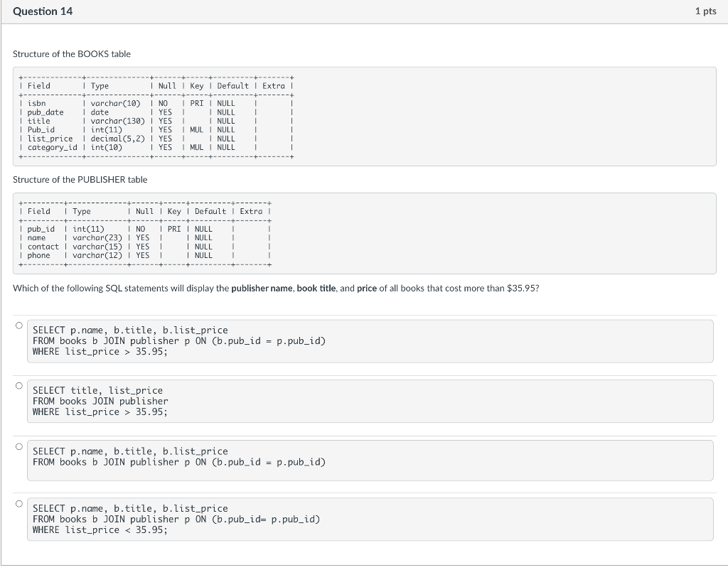This screenshot has height=570, width=728.
Task: Click the contact field in PUBLISHER table
Action: 43,247
